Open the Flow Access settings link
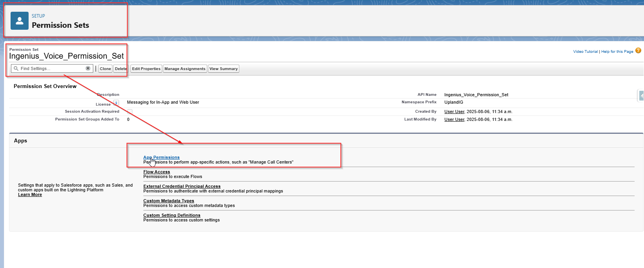This screenshot has height=268, width=644. point(157,172)
